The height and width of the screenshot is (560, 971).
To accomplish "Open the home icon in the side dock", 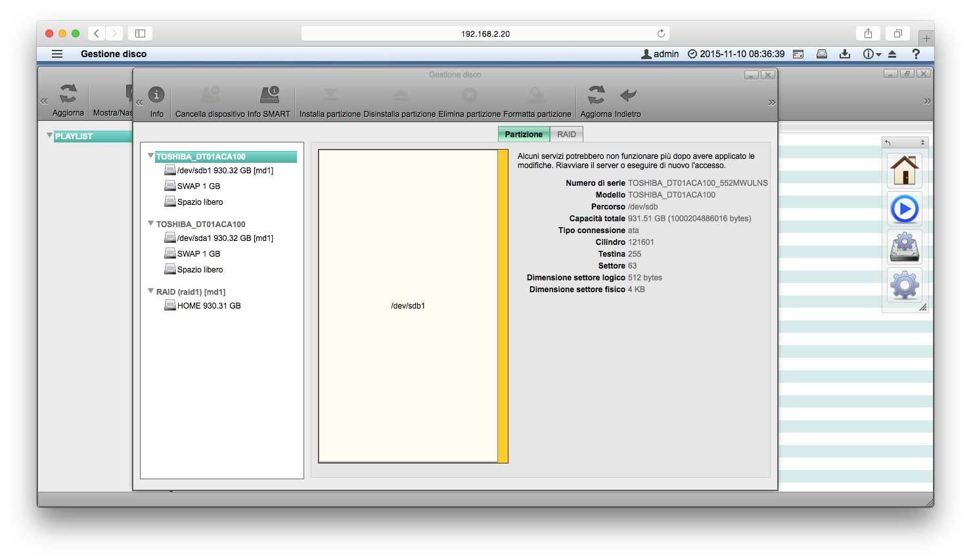I will [904, 171].
